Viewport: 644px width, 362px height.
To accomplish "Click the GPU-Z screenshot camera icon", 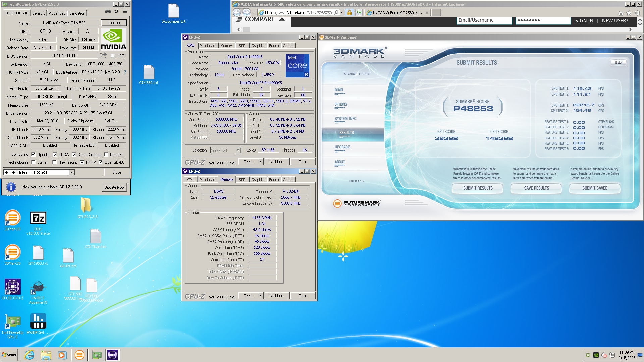I will (108, 11).
